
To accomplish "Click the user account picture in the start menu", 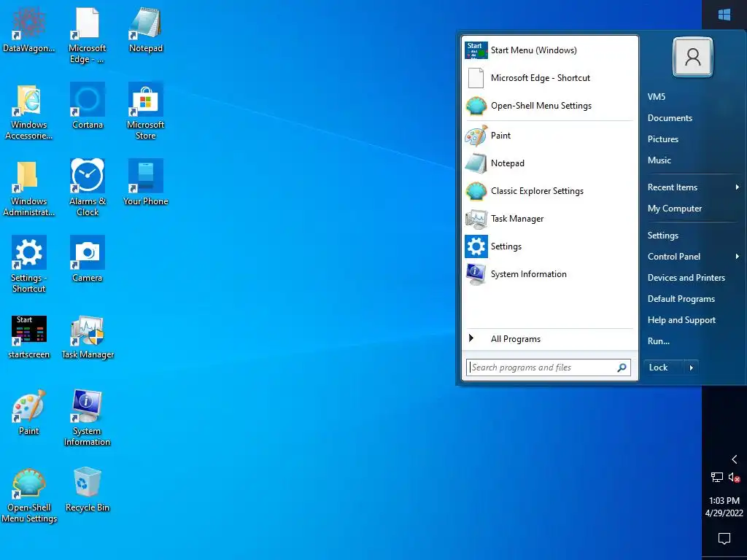I will [x=693, y=57].
